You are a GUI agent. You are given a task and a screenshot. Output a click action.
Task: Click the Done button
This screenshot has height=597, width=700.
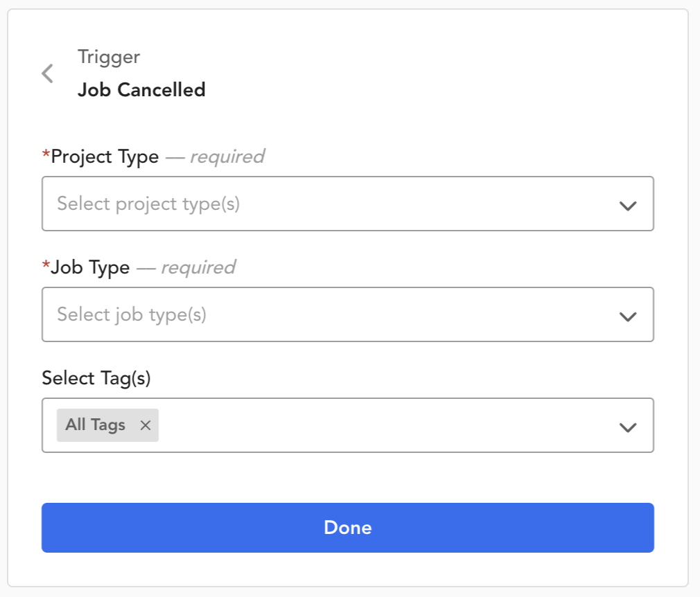[x=348, y=527]
